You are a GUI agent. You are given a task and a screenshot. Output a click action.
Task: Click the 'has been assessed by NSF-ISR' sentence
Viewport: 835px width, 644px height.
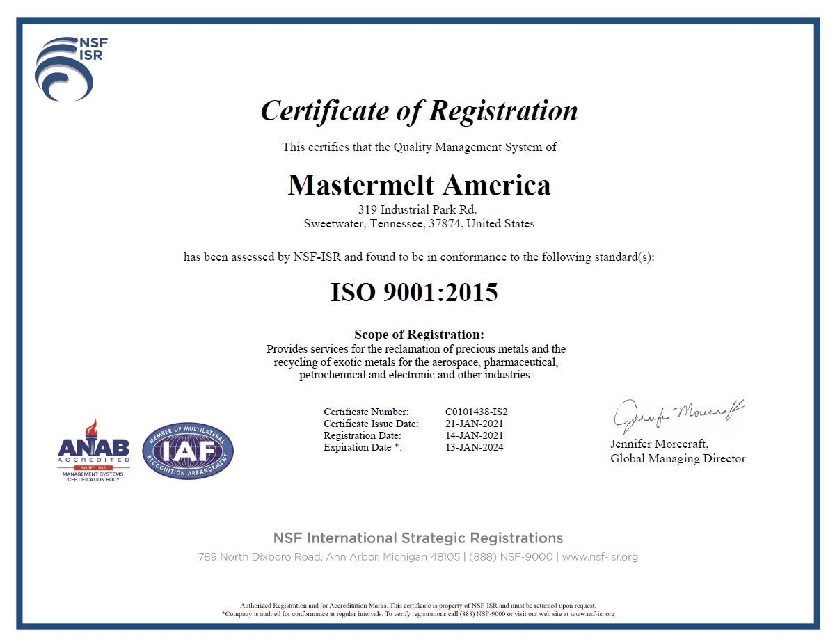pyautogui.click(x=419, y=257)
